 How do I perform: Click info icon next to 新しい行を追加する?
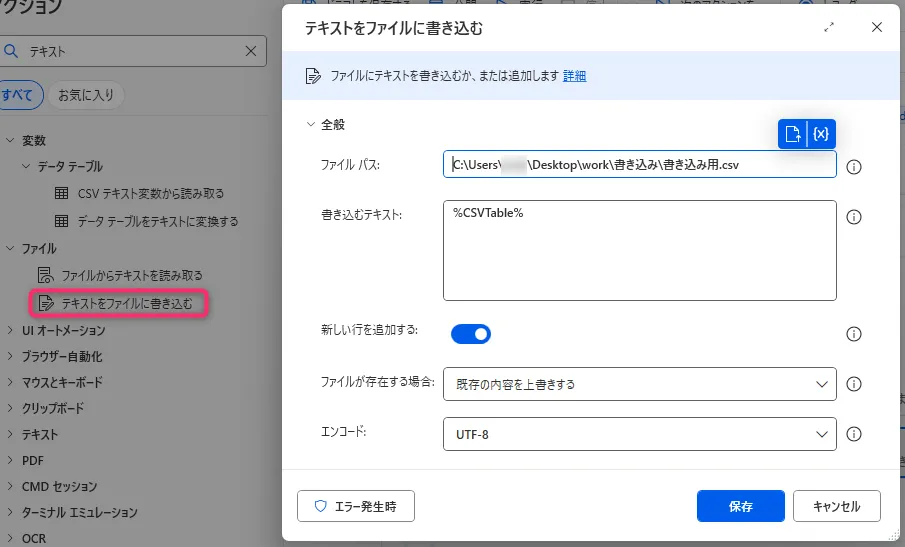click(x=854, y=334)
